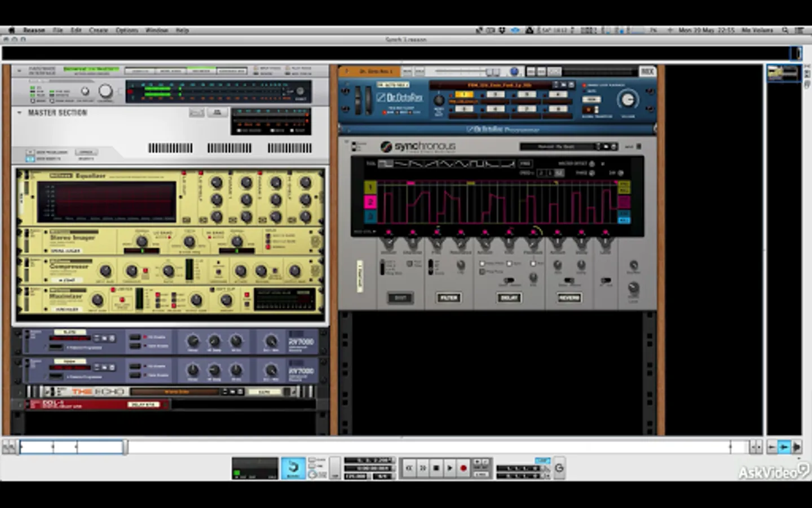The width and height of the screenshot is (812, 508).
Task: Open the Help menu
Action: point(182,30)
